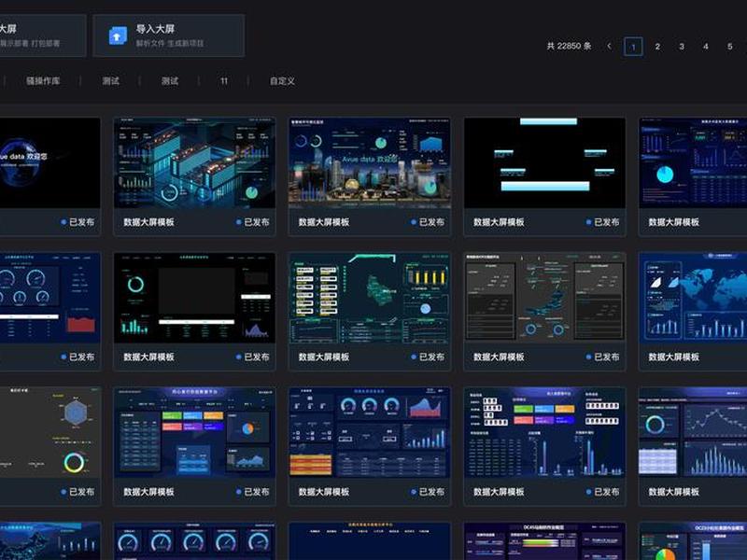Click the 共 22850 条 total count text

569,46
